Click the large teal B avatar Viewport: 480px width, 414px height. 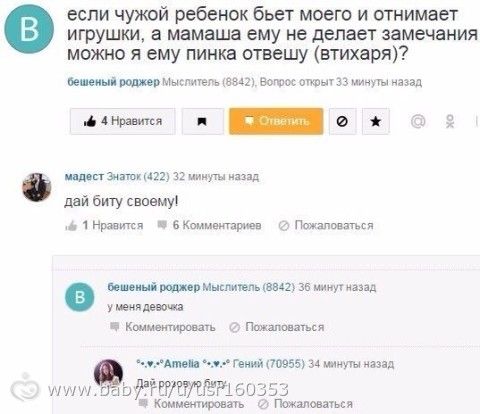[29, 29]
